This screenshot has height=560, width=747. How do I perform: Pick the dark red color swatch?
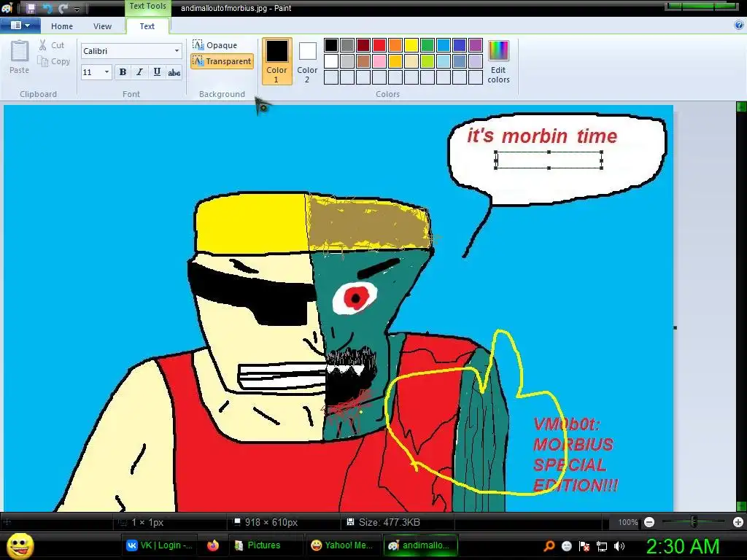tap(363, 45)
